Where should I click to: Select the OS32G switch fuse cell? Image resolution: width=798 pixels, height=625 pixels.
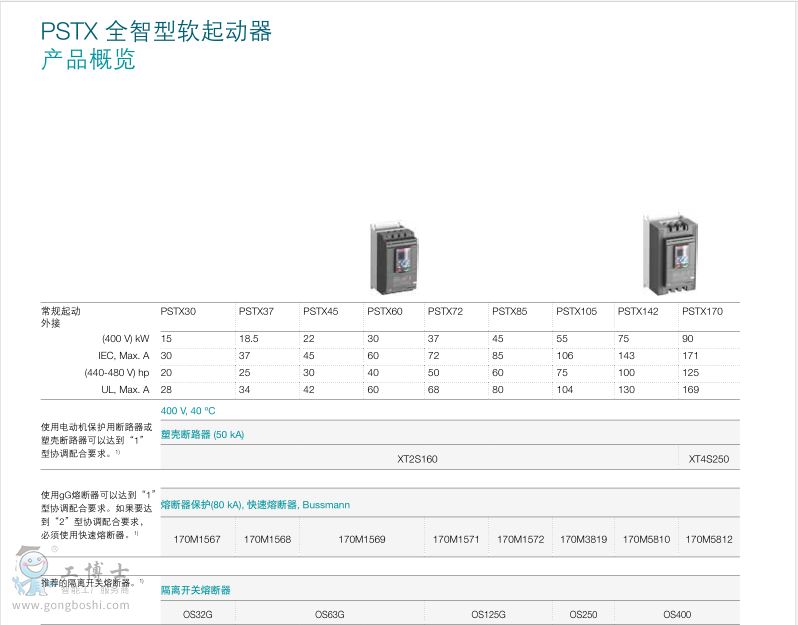click(x=197, y=614)
